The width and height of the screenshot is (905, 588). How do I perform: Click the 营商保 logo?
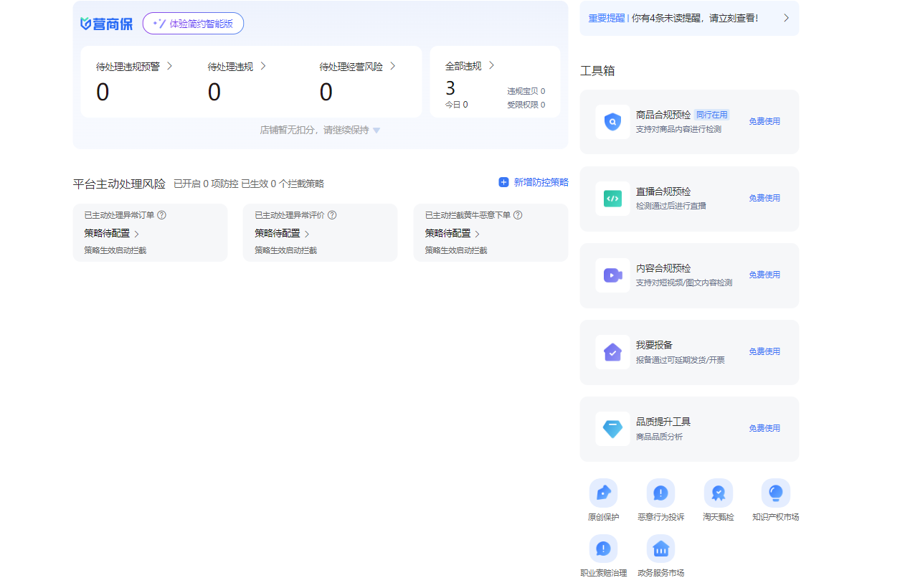(x=106, y=24)
